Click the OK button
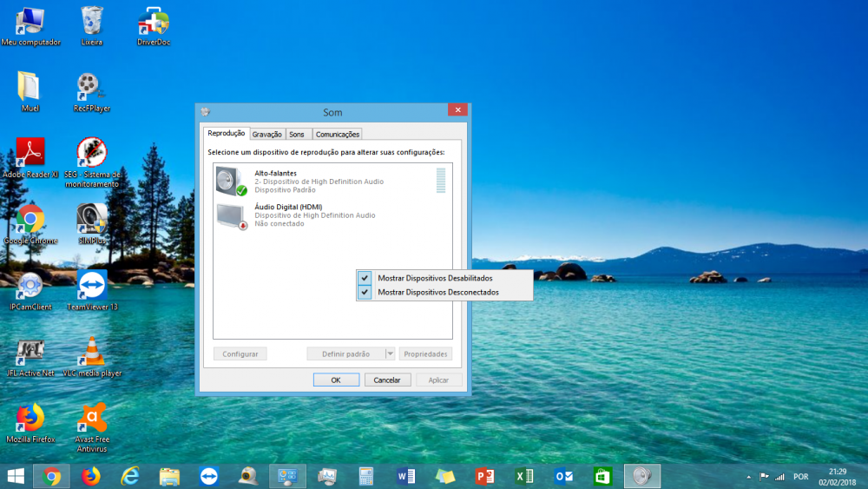 336,380
